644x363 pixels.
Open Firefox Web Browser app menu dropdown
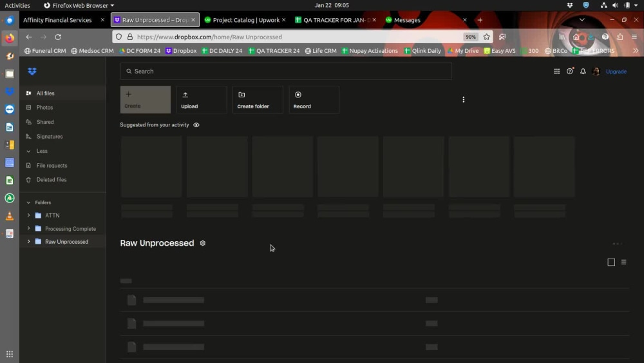pos(79,5)
